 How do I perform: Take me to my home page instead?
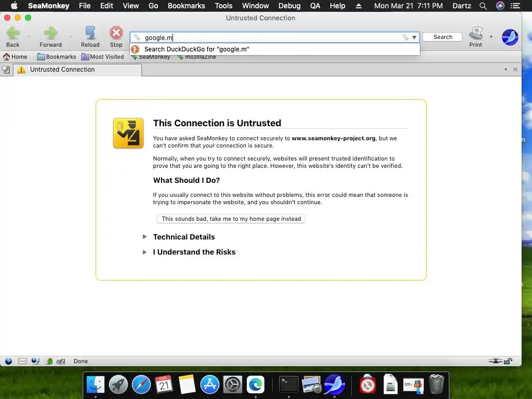(x=231, y=219)
